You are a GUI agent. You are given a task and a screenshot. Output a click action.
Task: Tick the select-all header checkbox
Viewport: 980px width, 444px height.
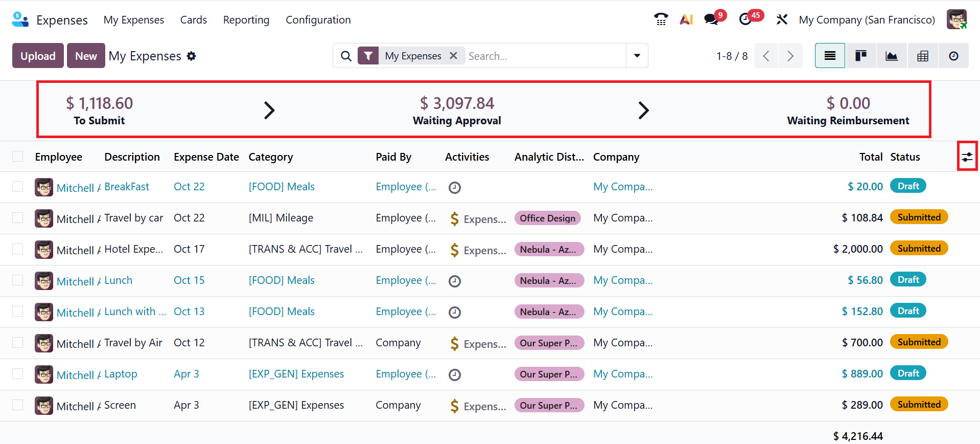click(x=18, y=157)
